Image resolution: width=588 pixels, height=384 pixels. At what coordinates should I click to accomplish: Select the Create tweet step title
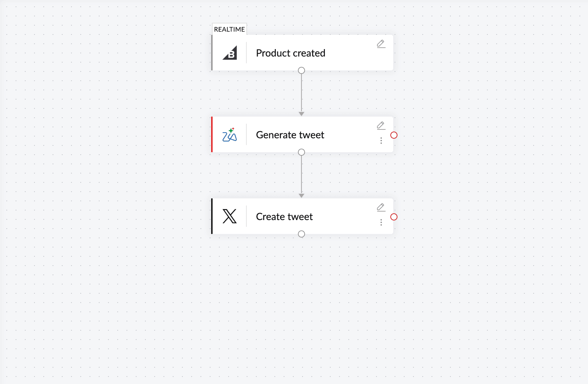pyautogui.click(x=284, y=217)
